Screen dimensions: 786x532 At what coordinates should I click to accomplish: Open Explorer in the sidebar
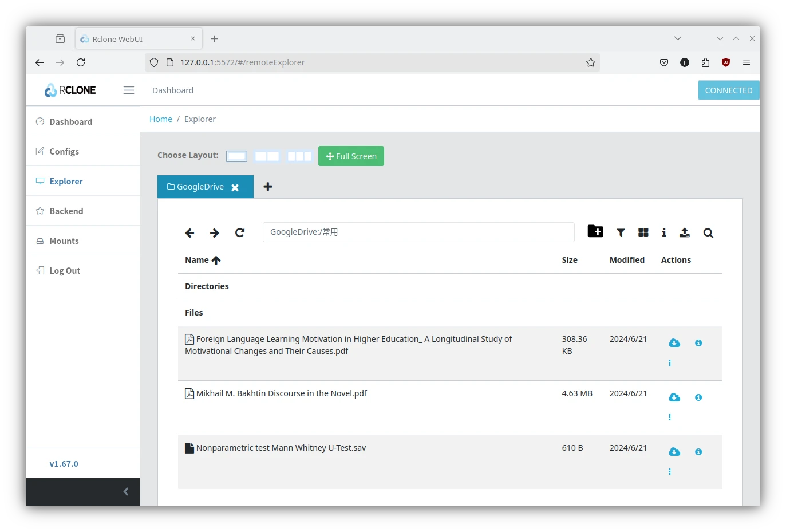coord(83,181)
